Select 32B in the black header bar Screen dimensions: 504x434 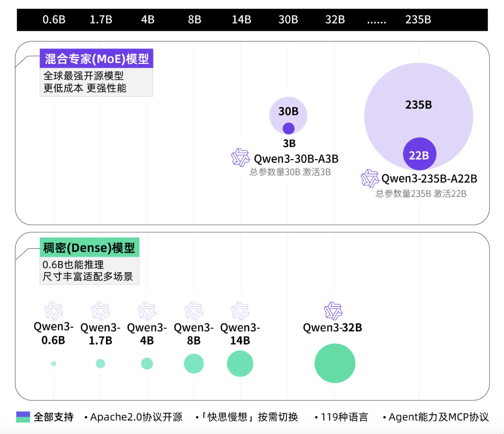(335, 20)
